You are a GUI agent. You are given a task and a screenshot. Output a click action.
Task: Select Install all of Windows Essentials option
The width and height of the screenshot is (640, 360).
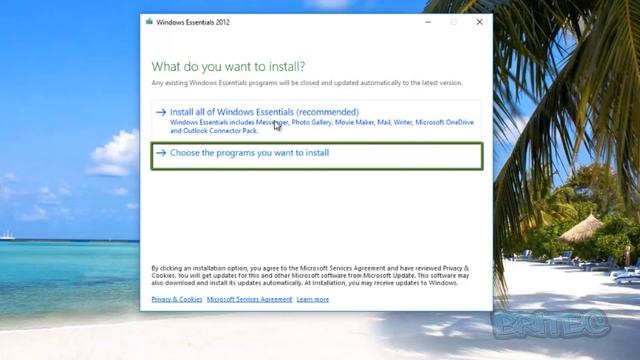(316, 120)
